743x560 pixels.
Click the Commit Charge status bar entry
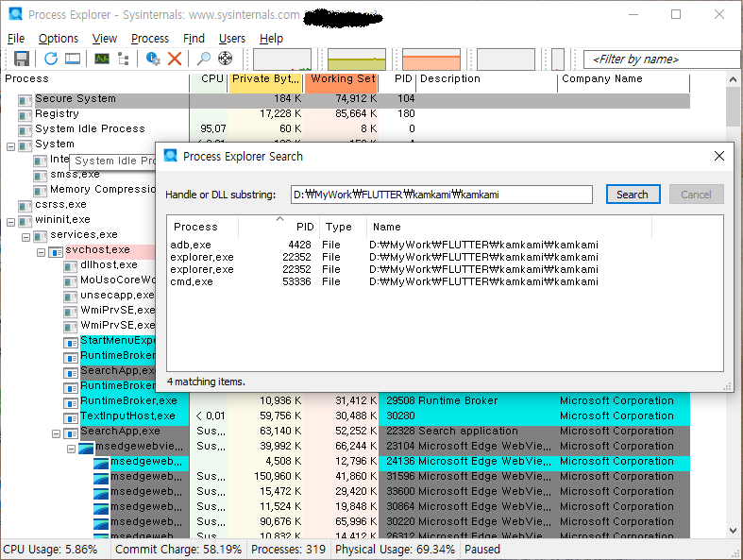178,550
